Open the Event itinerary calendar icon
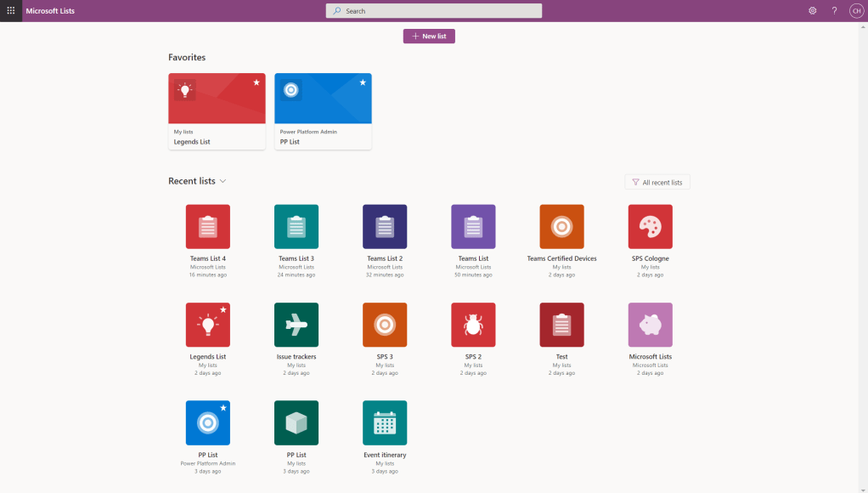 pyautogui.click(x=385, y=422)
